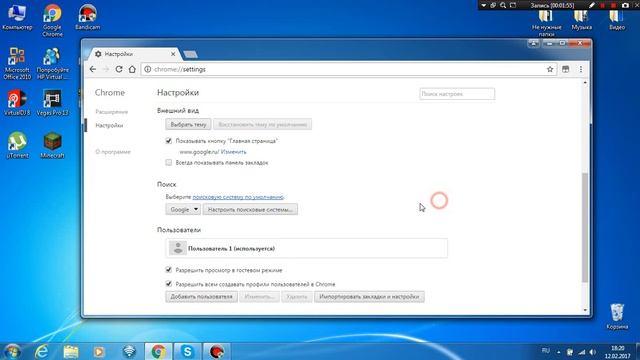Click the Добавить пользователя button
This screenshot has height=360, width=640.
[x=201, y=297]
